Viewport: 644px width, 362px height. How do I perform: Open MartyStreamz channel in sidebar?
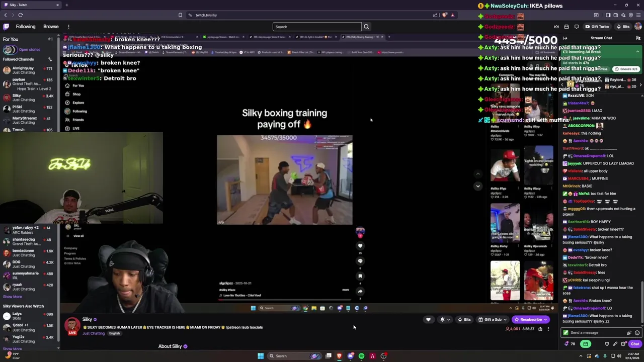coord(30,120)
